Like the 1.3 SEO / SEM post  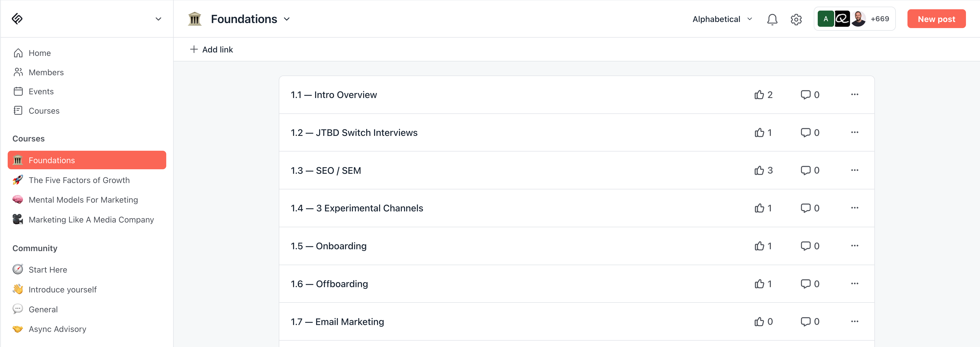click(759, 171)
